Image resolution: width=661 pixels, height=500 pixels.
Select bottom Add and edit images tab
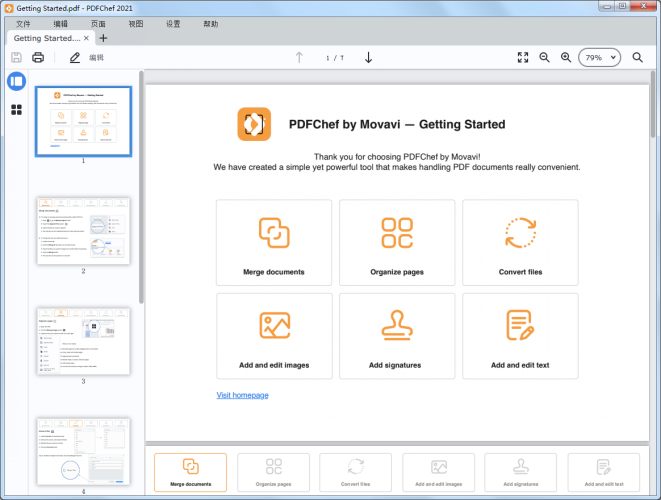pos(438,472)
